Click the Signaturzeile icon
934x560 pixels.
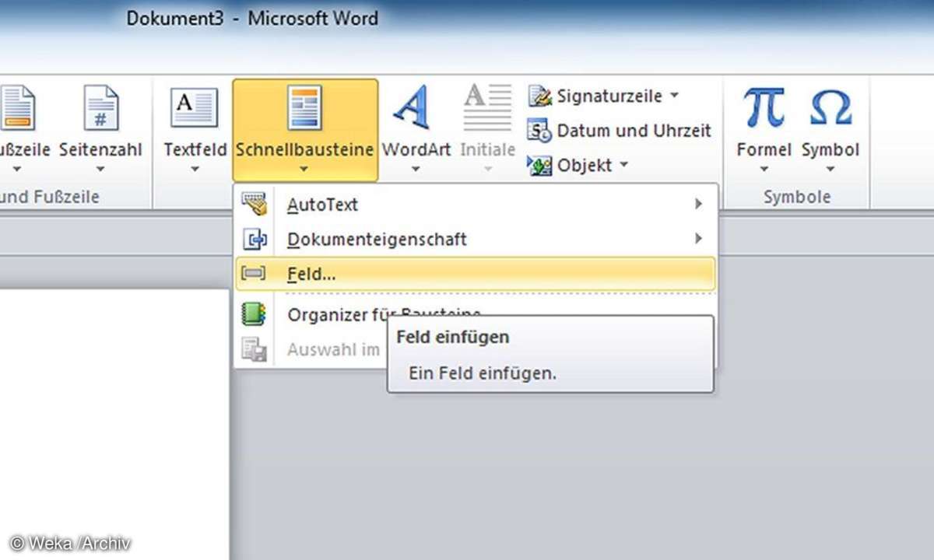539,96
